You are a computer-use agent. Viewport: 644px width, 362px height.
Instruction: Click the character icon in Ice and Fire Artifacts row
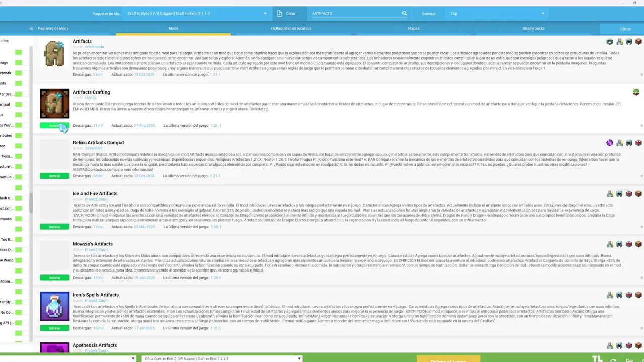coord(610,194)
